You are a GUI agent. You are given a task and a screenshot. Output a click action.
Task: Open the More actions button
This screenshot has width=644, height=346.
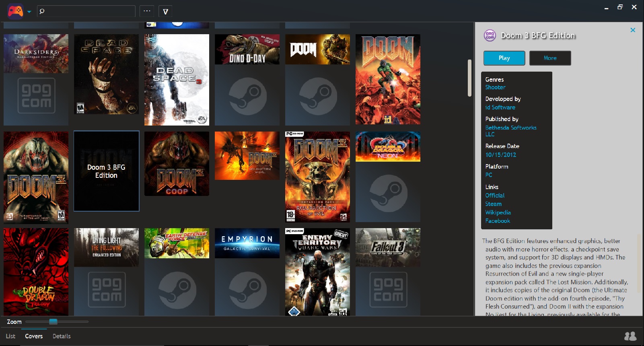tap(550, 58)
